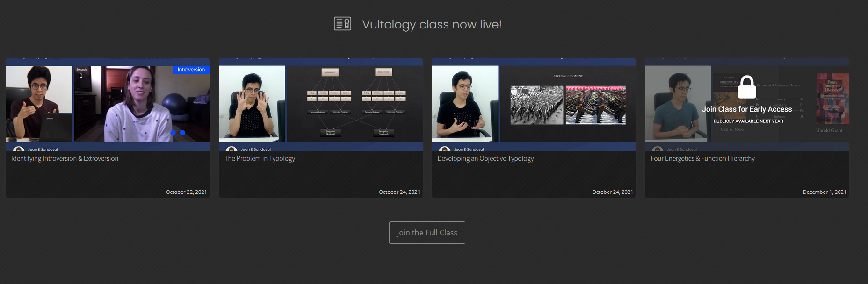Open the function hierarchy diagram video thumbnail
The image size is (868, 284).
[320, 105]
